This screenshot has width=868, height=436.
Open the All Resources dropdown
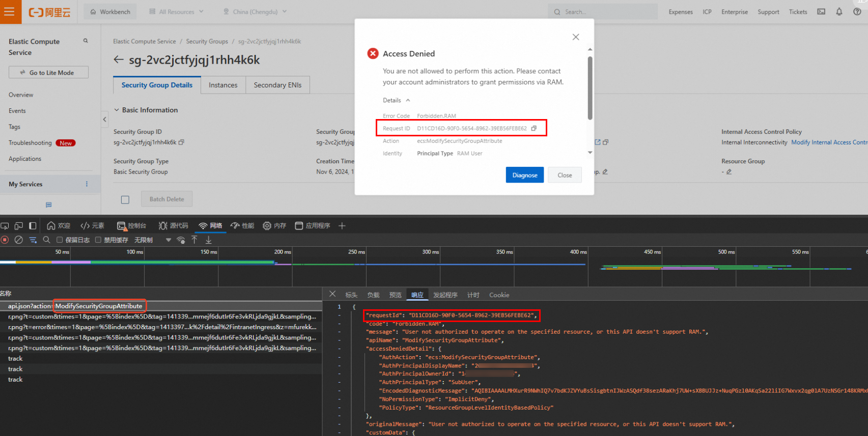[176, 12]
